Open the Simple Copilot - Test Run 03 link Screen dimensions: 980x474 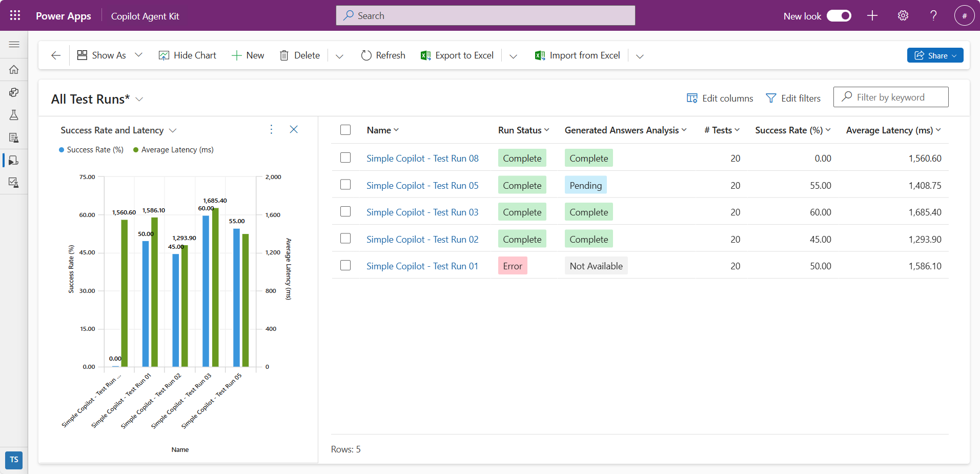422,212
